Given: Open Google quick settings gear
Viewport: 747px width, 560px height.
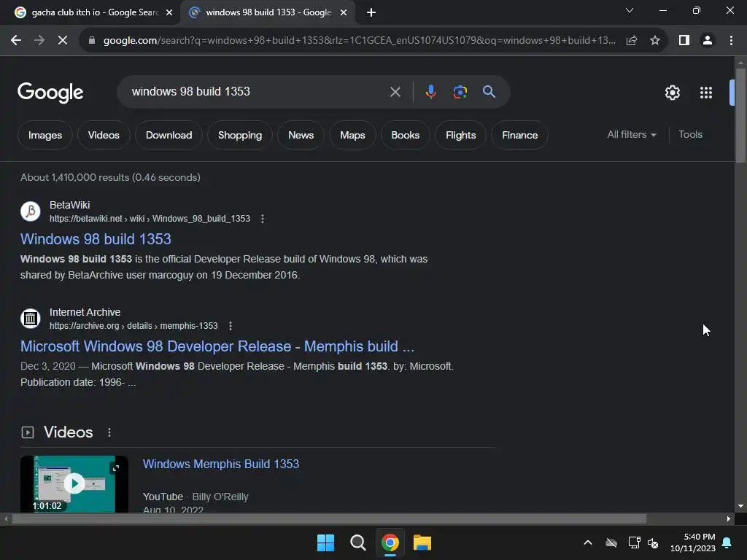Looking at the screenshot, I should 672,93.
